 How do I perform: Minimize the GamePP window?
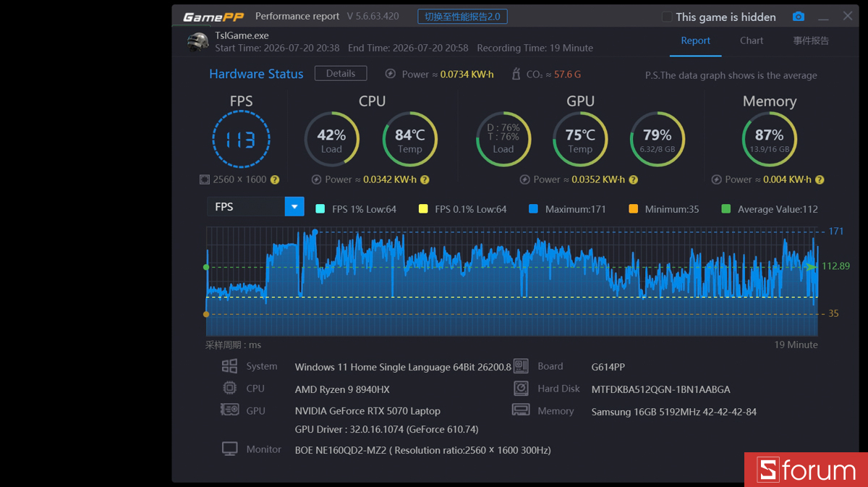click(824, 17)
